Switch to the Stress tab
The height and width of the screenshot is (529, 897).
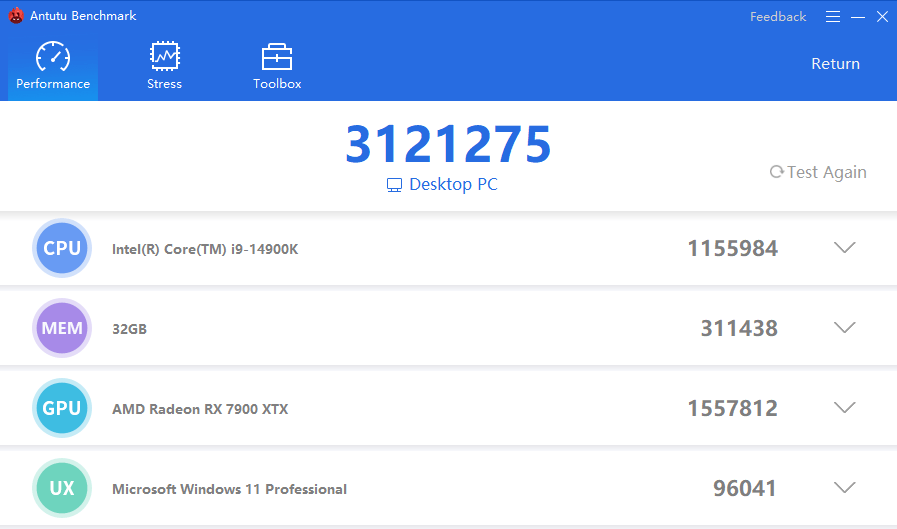click(x=164, y=66)
